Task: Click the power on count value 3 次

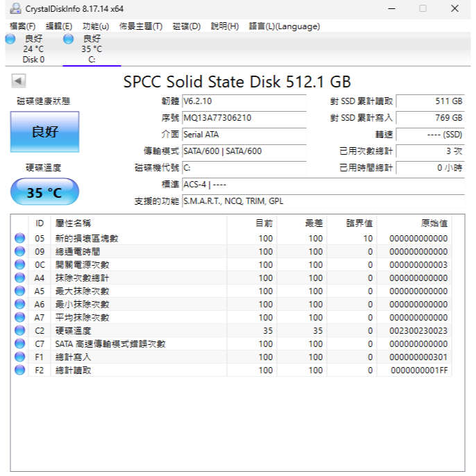Action: pyautogui.click(x=430, y=151)
